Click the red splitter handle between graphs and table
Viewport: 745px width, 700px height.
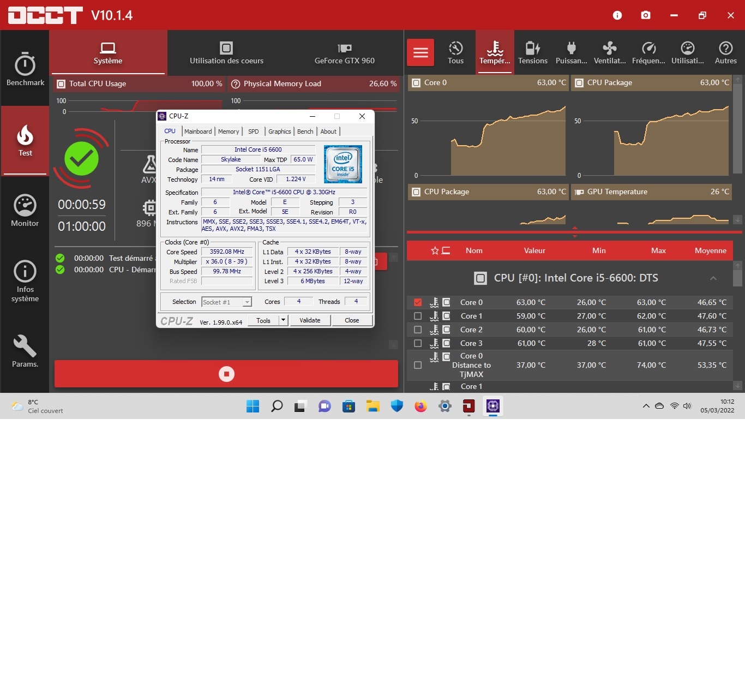click(x=575, y=232)
